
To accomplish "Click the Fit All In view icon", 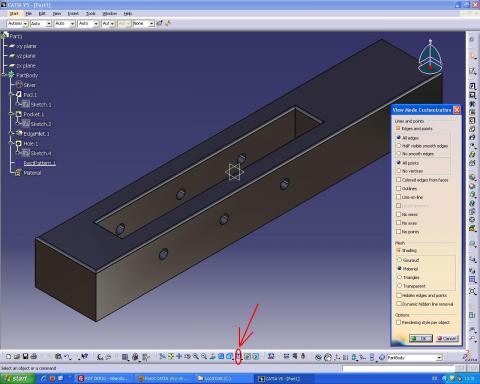I will [x=171, y=357].
